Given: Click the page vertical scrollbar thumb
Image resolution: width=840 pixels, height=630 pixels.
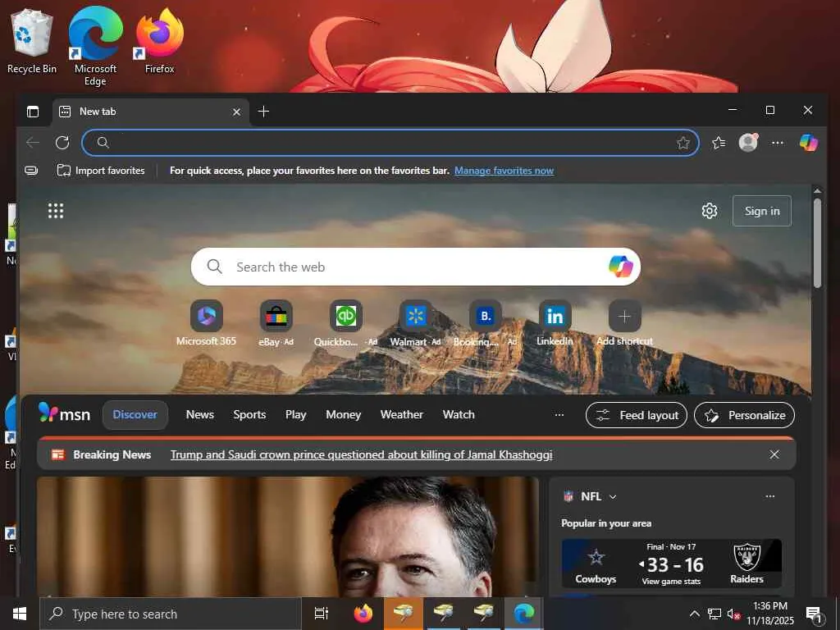Looking at the screenshot, I should (817, 244).
